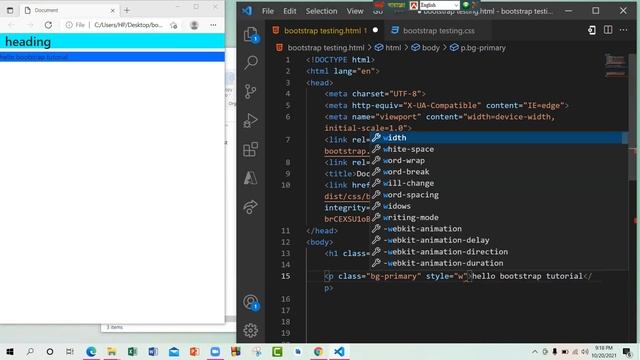Open Microsoft Edge from taskbar
The image size is (640, 360).
(x=91, y=351)
